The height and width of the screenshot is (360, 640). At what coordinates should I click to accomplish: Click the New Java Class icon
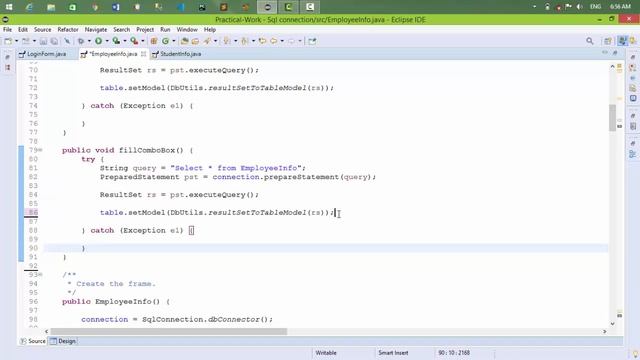click(165, 41)
